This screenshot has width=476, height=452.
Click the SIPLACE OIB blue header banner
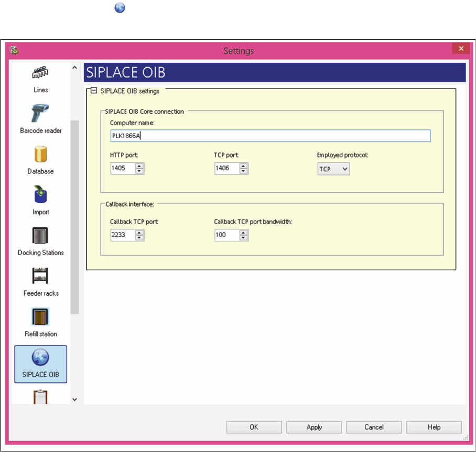[x=275, y=72]
